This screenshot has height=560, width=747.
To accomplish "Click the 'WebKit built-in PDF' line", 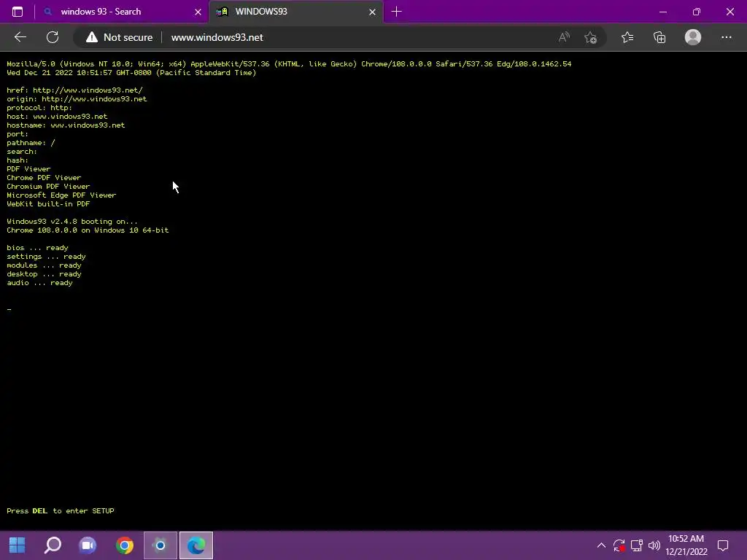I will (x=48, y=204).
